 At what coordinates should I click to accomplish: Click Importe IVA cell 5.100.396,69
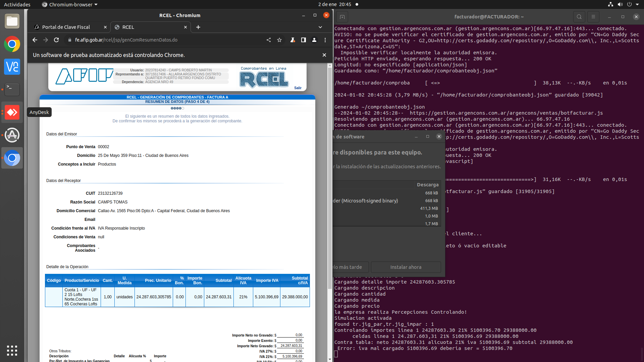point(267,297)
